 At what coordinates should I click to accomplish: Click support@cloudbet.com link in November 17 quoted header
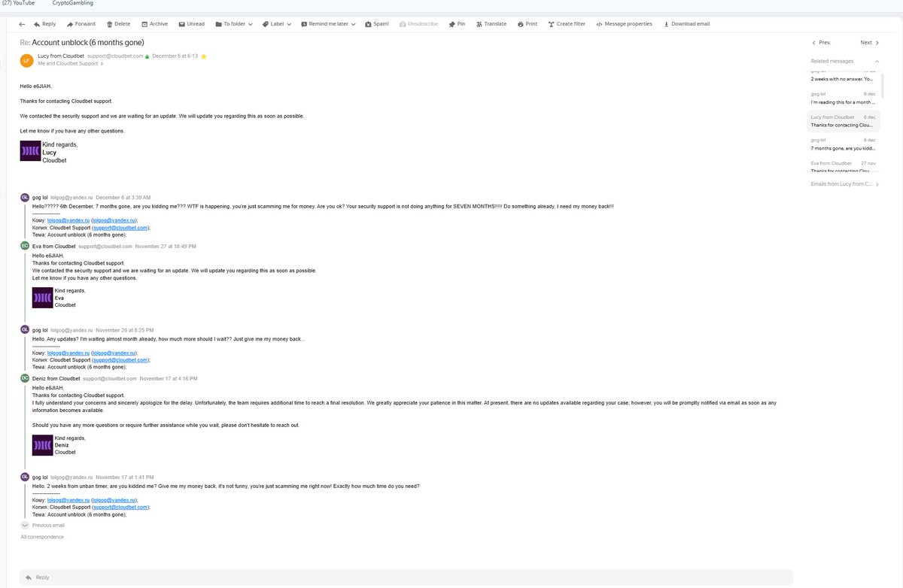pyautogui.click(x=120, y=508)
